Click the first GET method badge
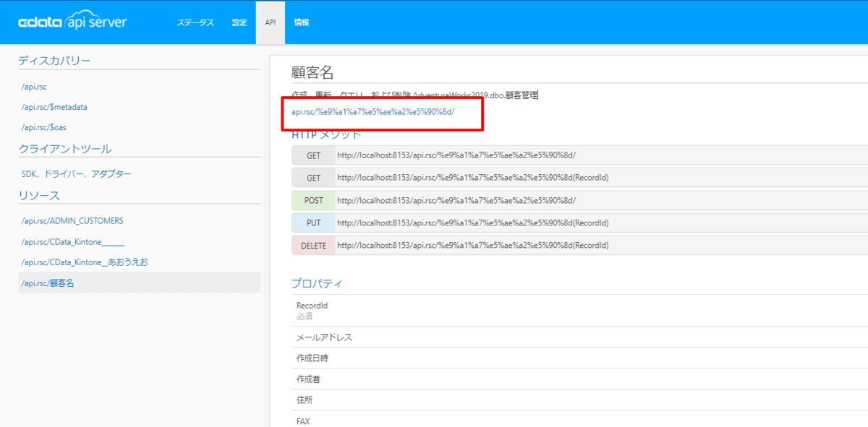Image resolution: width=868 pixels, height=427 pixels. pos(313,155)
